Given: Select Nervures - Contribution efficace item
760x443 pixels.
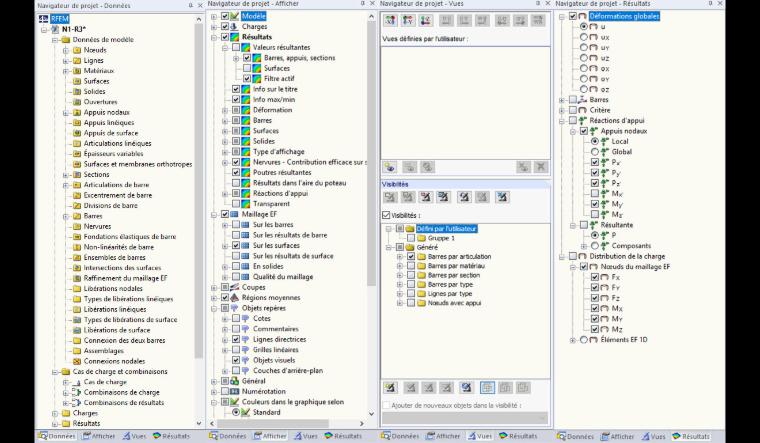Looking at the screenshot, I should click(x=310, y=162).
